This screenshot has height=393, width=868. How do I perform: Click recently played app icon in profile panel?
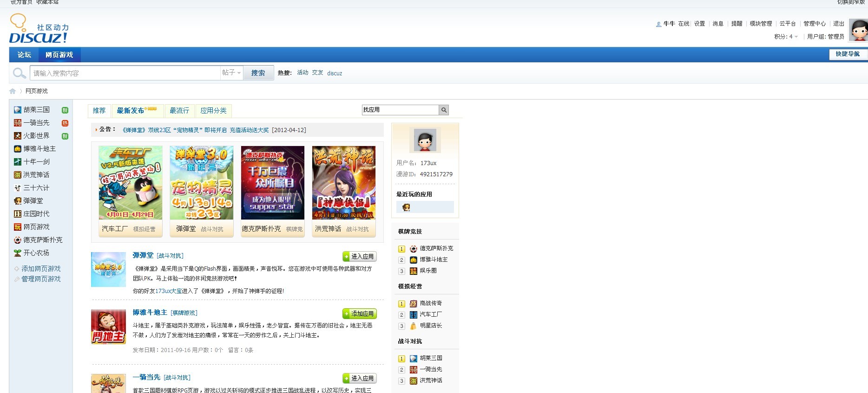click(407, 207)
